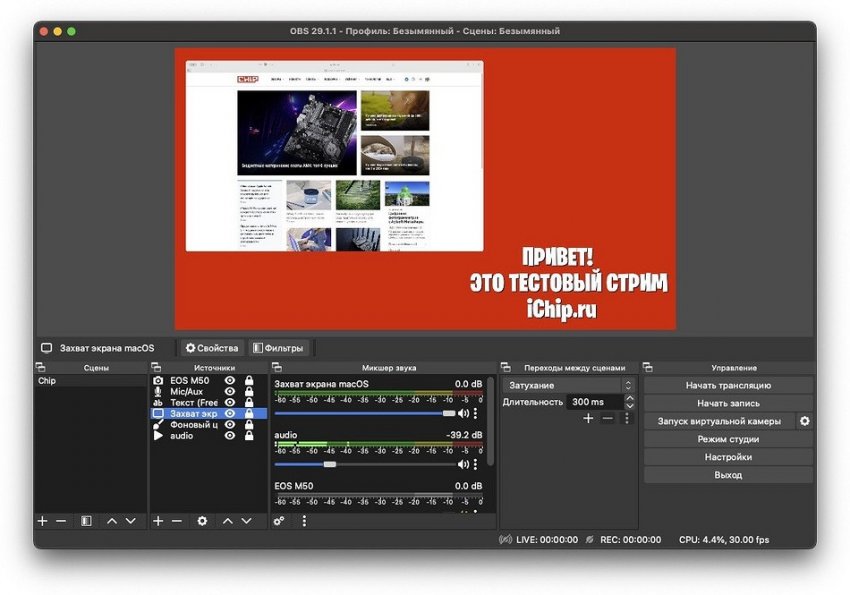Image resolution: width=850 pixels, height=595 pixels.
Task: Open scene filters icon in Сцены toolbar
Action: point(86,521)
